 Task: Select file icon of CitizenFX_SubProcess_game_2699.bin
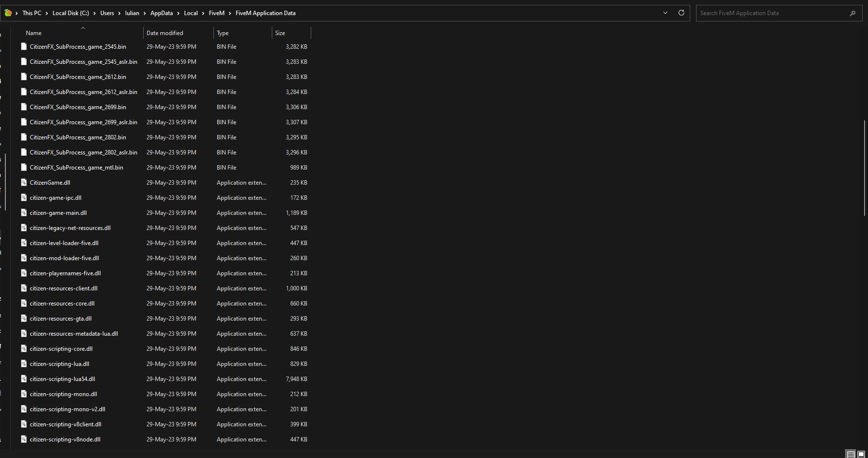pos(24,107)
